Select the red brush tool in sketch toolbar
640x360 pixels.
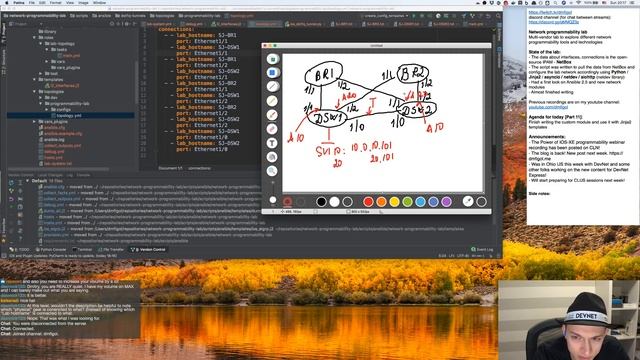[273, 115]
